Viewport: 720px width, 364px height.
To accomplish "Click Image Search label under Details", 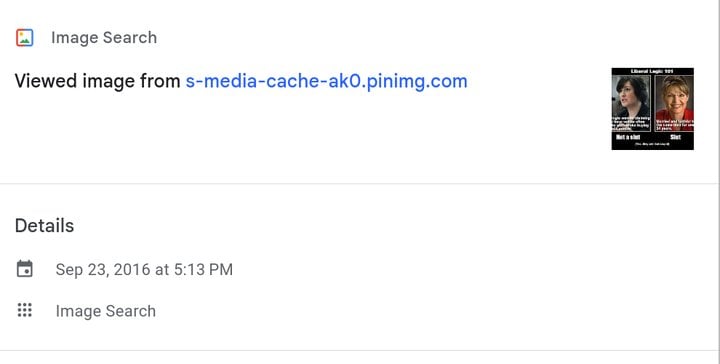I will coord(106,311).
